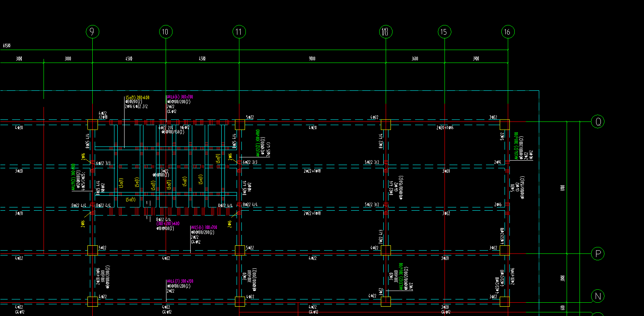644x316 pixels.
Task: Click the vertical 8100 dimension text
Action: [563, 188]
